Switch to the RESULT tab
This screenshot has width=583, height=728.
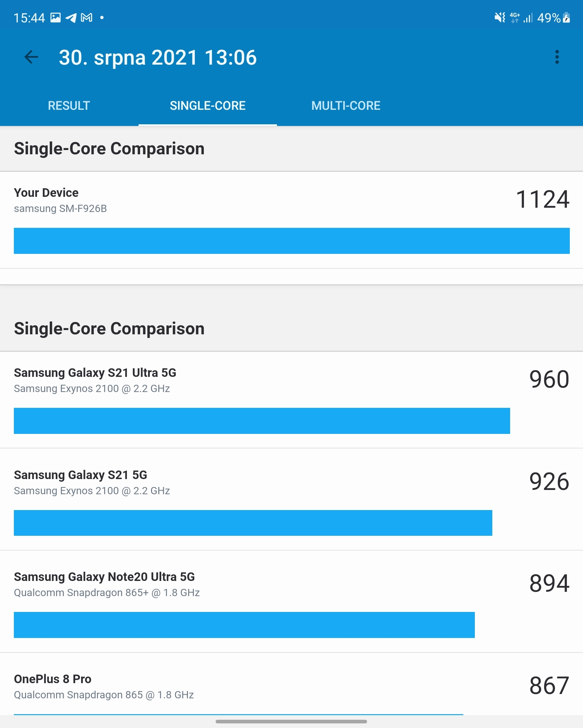(x=69, y=106)
